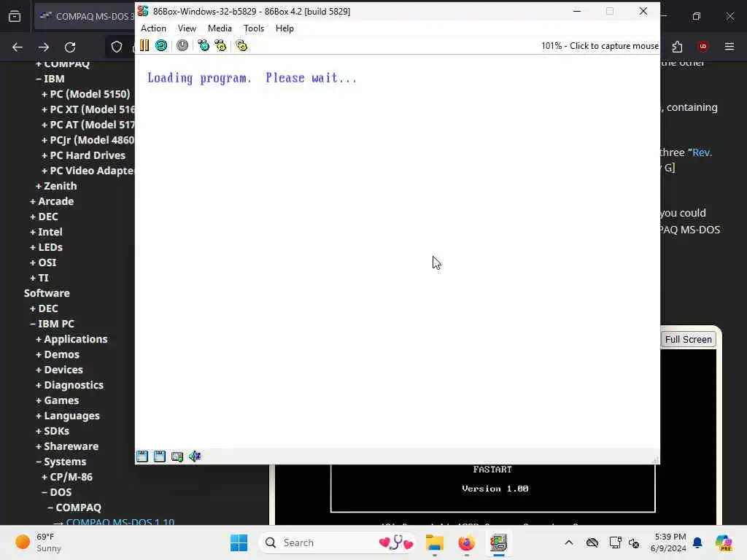
Task: Expand the SDKs section
Action: 53,431
